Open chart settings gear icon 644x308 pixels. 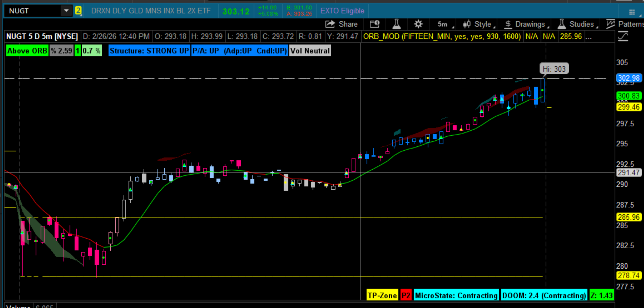pyautogui.click(x=418, y=24)
